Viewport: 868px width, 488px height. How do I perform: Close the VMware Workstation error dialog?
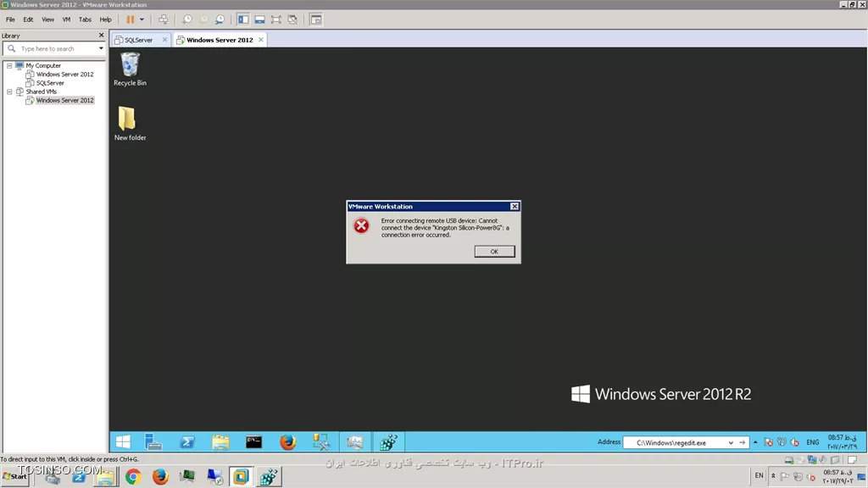coord(515,207)
